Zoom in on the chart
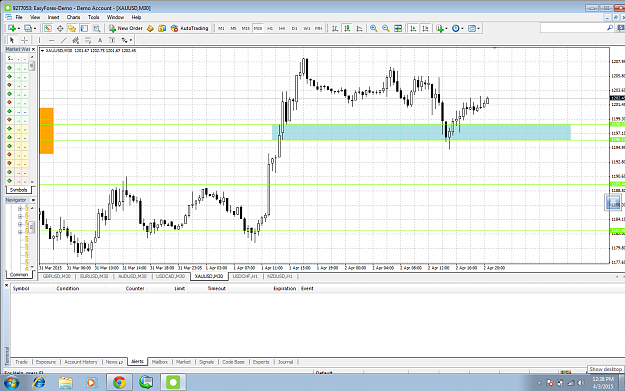The width and height of the screenshot is (625, 391). [373, 28]
